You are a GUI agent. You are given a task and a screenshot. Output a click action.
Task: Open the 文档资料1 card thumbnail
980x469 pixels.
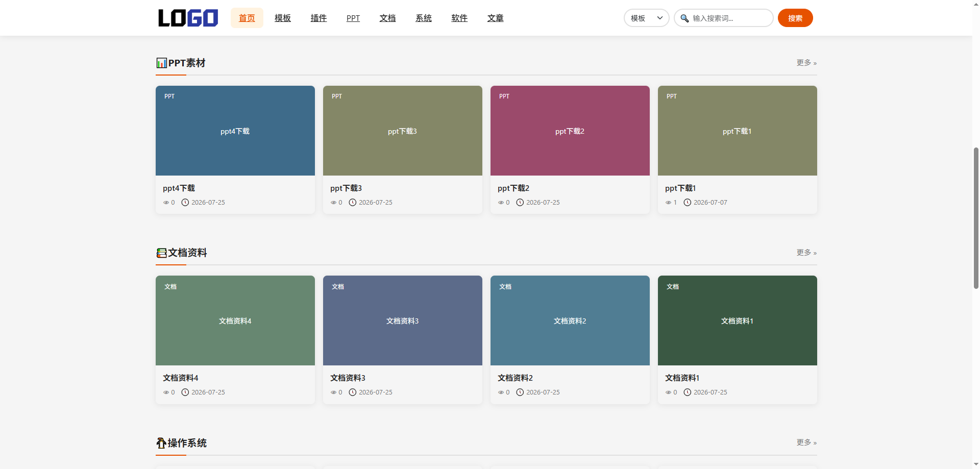738,320
